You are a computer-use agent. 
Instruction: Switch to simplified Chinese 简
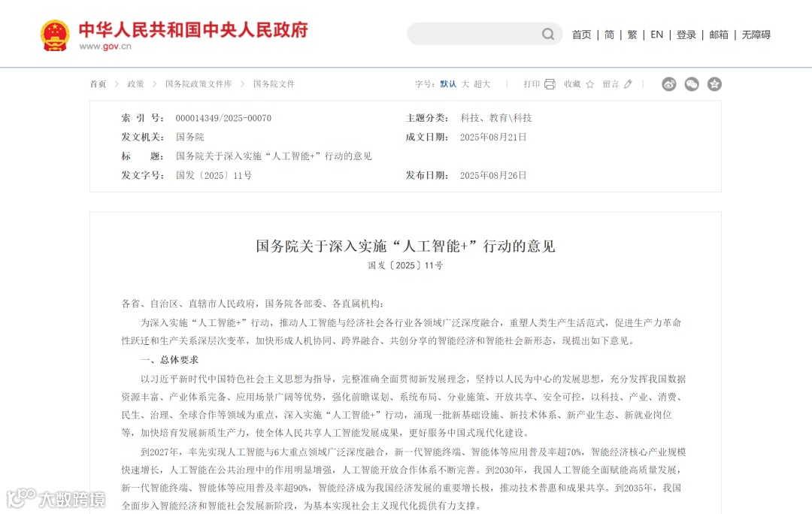[610, 35]
